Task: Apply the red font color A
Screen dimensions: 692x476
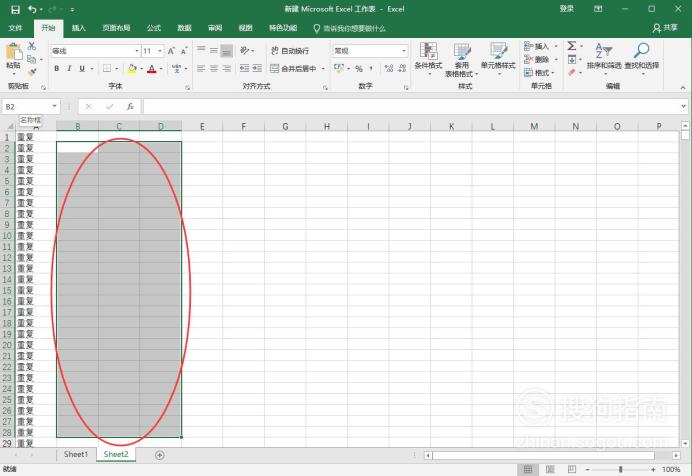Action: (x=152, y=68)
